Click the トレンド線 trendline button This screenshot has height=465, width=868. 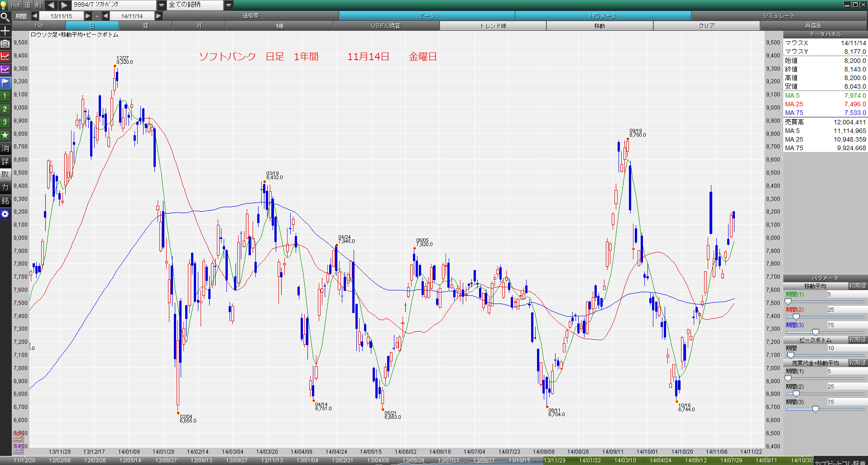click(493, 26)
